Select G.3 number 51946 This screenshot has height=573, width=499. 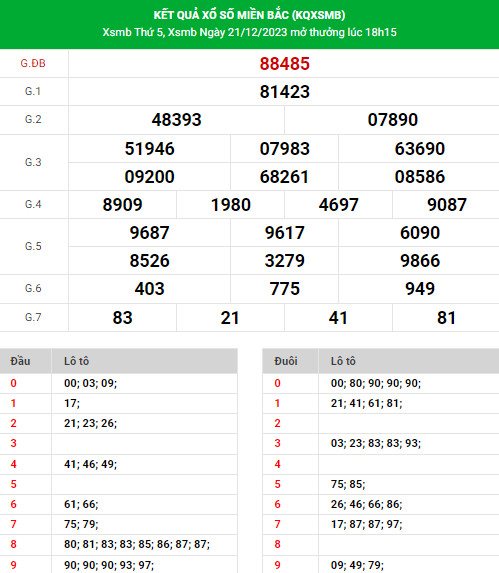pyautogui.click(x=149, y=149)
